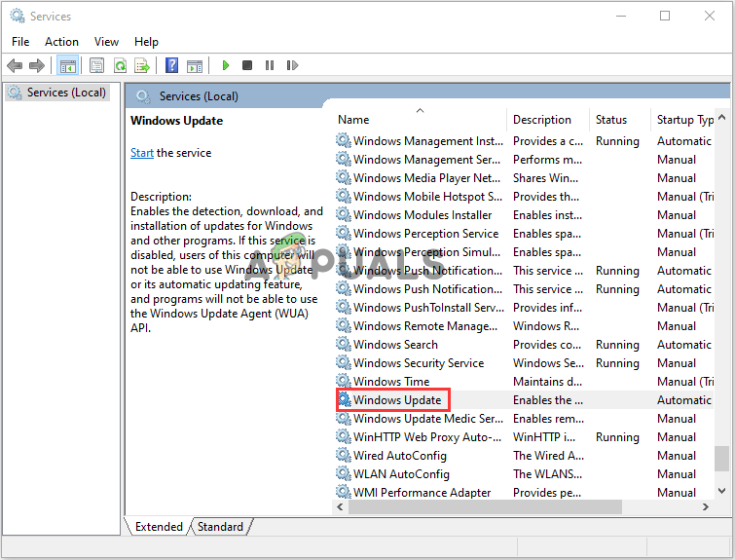
Task: Click the horizontal scrollbar right arrow
Action: [706, 507]
